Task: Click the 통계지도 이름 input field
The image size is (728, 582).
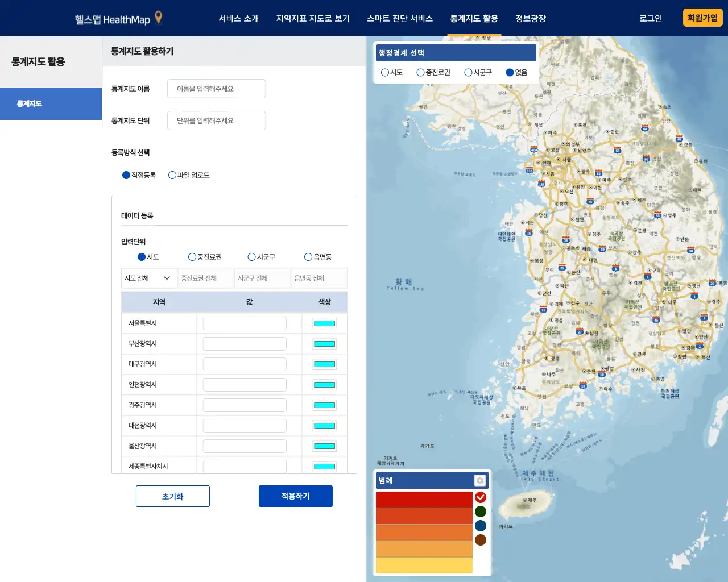Action: coord(216,89)
